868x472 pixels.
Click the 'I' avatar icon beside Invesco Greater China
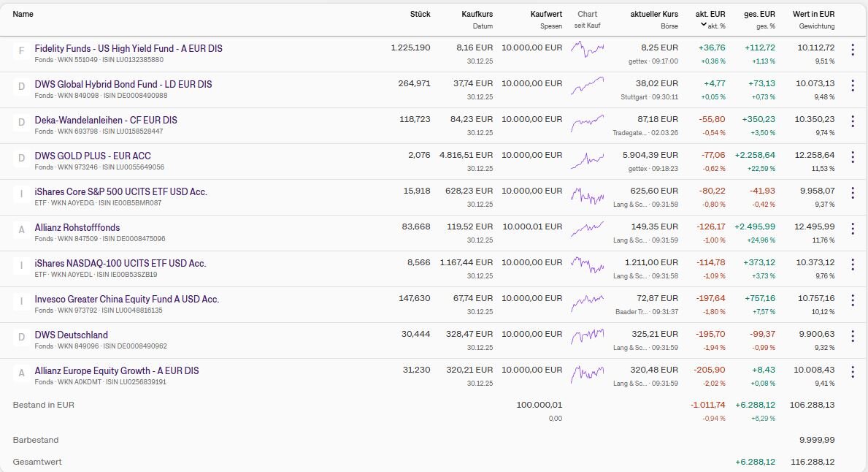21,301
